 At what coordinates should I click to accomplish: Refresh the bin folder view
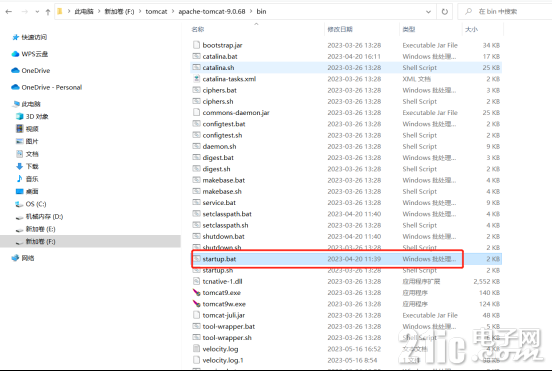point(445,12)
